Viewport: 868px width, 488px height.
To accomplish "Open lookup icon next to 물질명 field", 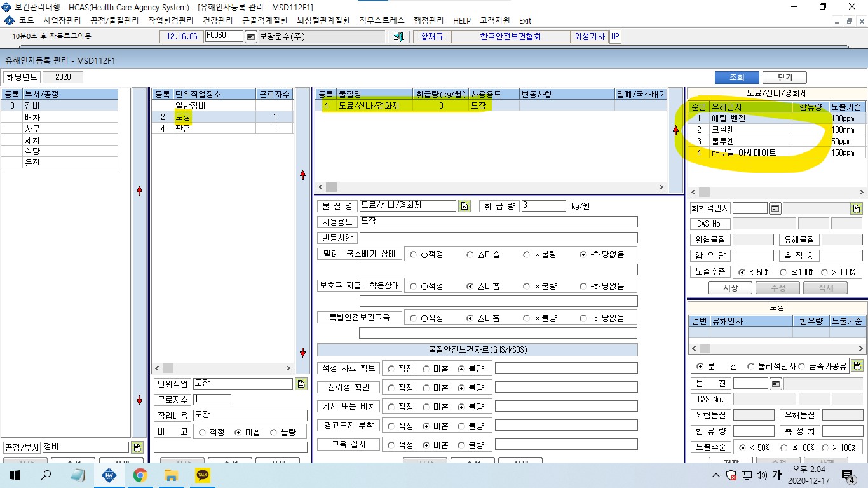I will click(465, 206).
